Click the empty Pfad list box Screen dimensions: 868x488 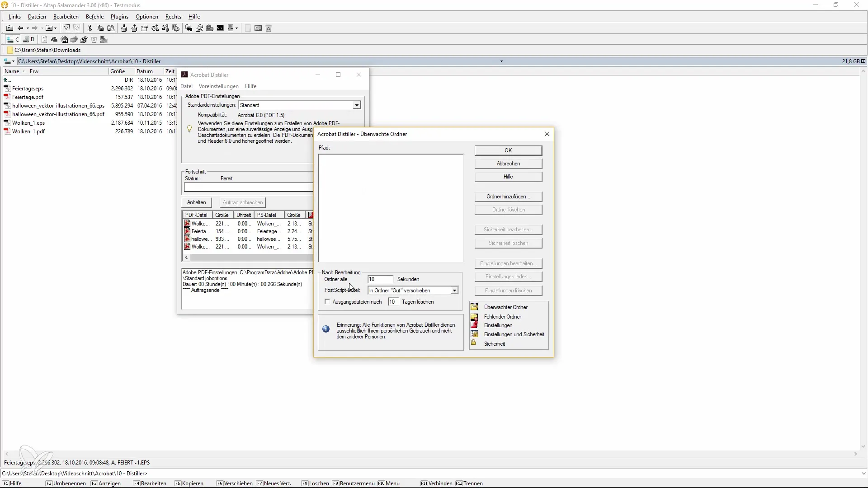[391, 208]
